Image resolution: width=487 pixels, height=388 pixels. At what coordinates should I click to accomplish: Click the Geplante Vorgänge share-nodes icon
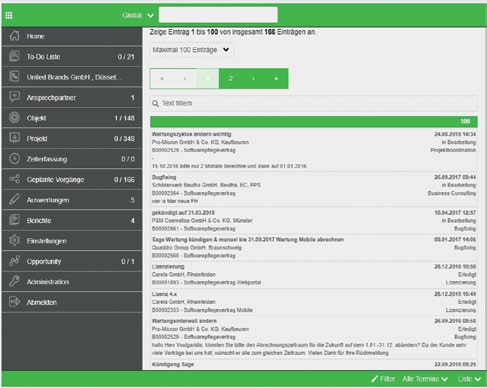[x=14, y=179]
